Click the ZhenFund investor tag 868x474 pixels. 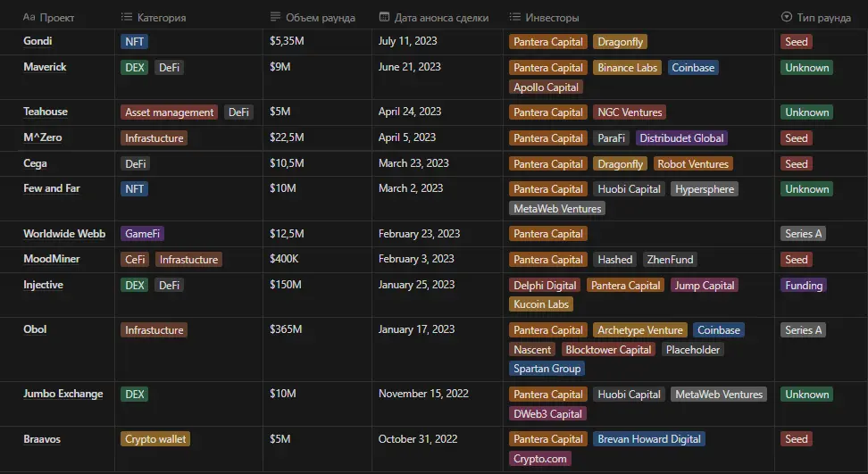click(x=670, y=260)
